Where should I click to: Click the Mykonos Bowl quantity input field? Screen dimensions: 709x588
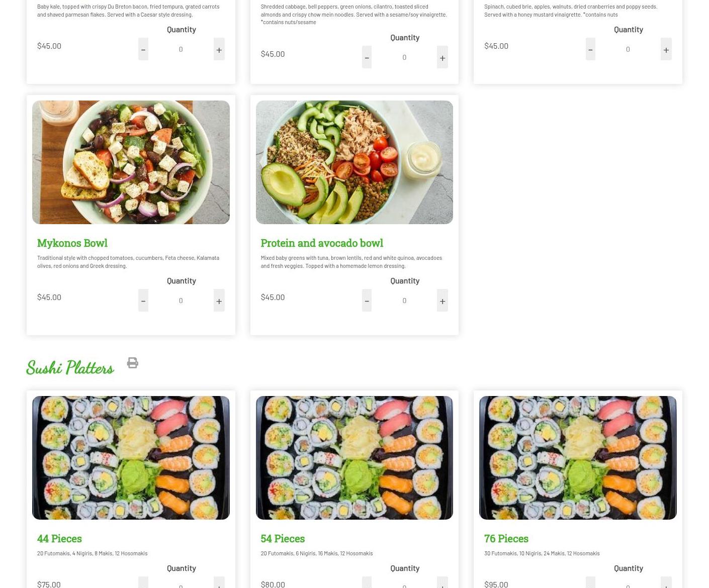coord(181,301)
